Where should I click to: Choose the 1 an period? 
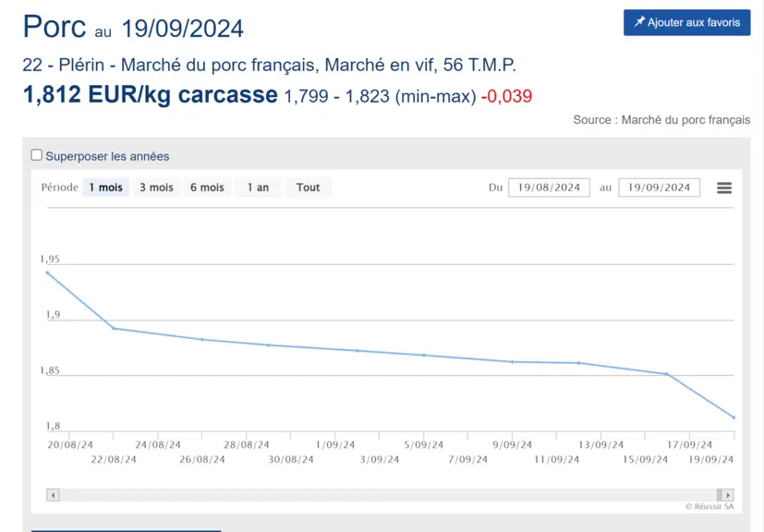tap(258, 187)
